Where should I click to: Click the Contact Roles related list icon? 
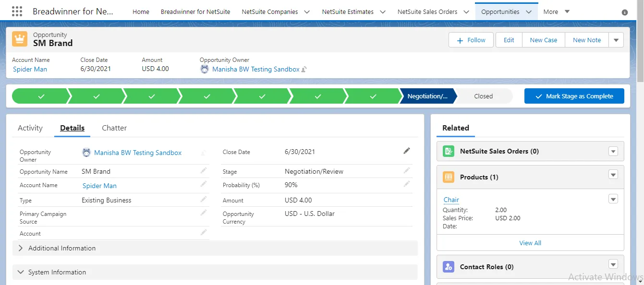449,267
